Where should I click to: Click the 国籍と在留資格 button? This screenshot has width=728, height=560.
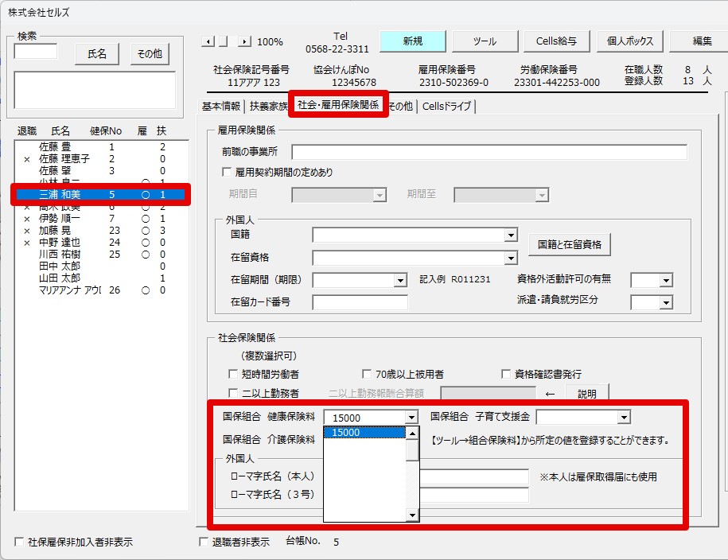[x=570, y=245]
